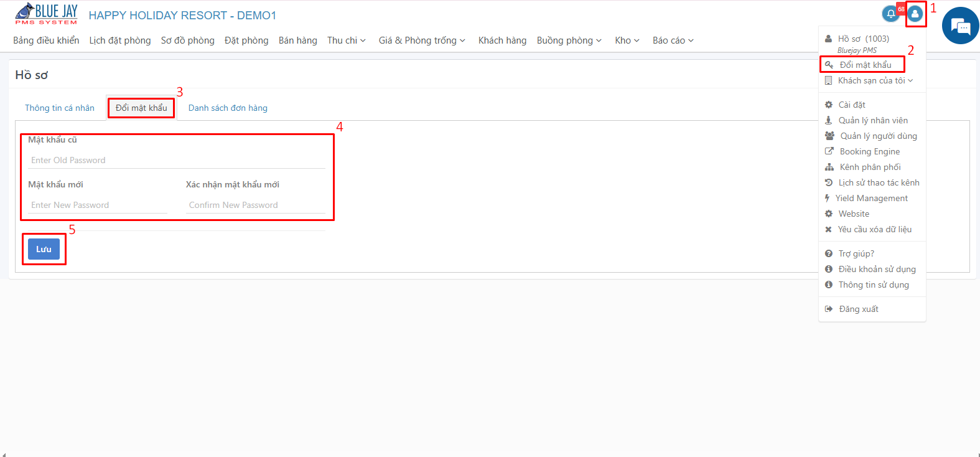Click the users icon beside Quản lý người dùng

pyautogui.click(x=829, y=136)
